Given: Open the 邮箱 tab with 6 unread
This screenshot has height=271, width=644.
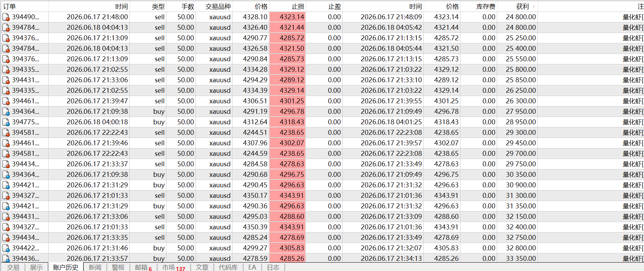Looking at the screenshot, I should (x=143, y=267).
